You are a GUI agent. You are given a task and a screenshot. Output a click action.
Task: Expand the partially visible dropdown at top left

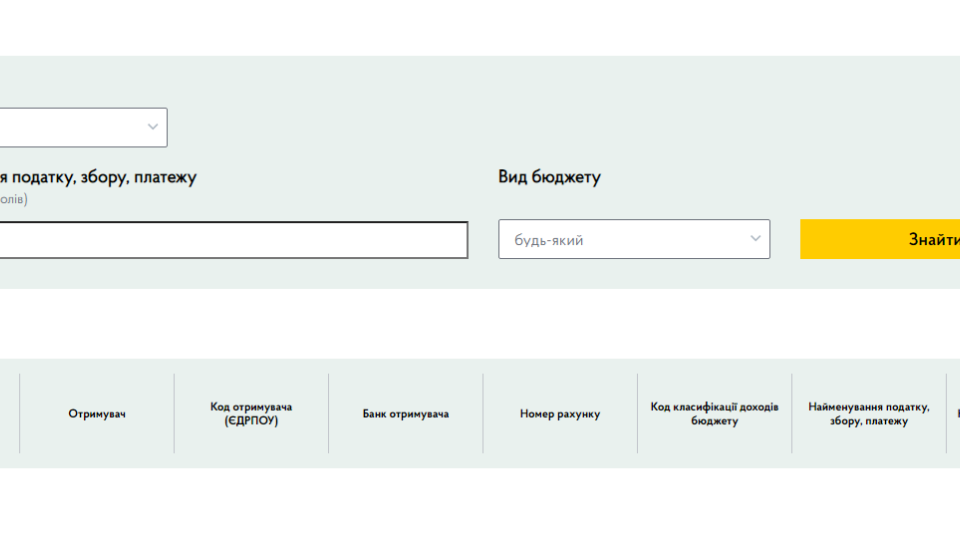tap(83, 127)
